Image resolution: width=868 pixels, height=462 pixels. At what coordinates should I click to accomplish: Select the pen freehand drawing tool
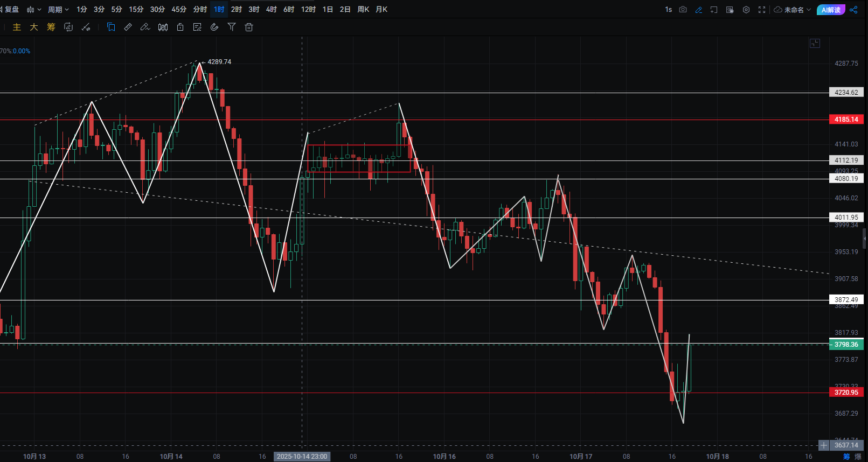tap(145, 27)
